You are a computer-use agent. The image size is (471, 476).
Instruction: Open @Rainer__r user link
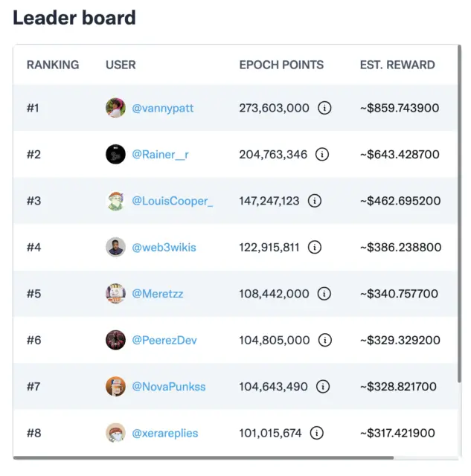pos(160,155)
